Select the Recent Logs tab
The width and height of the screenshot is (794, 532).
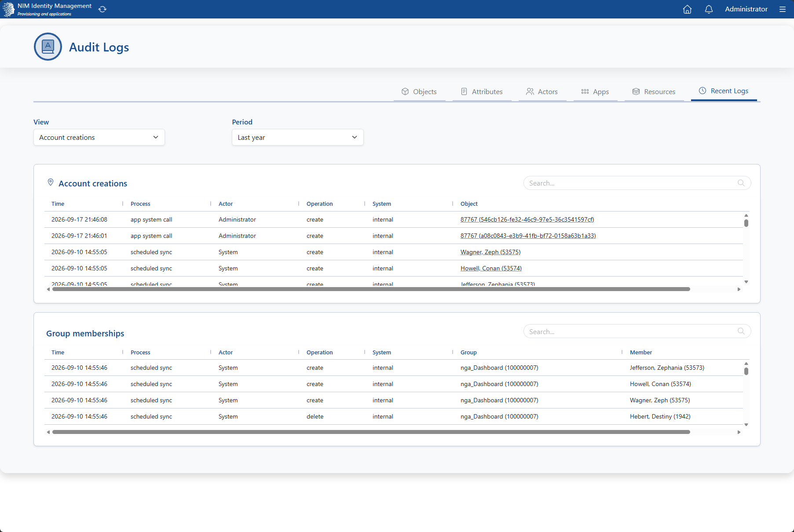pos(724,91)
